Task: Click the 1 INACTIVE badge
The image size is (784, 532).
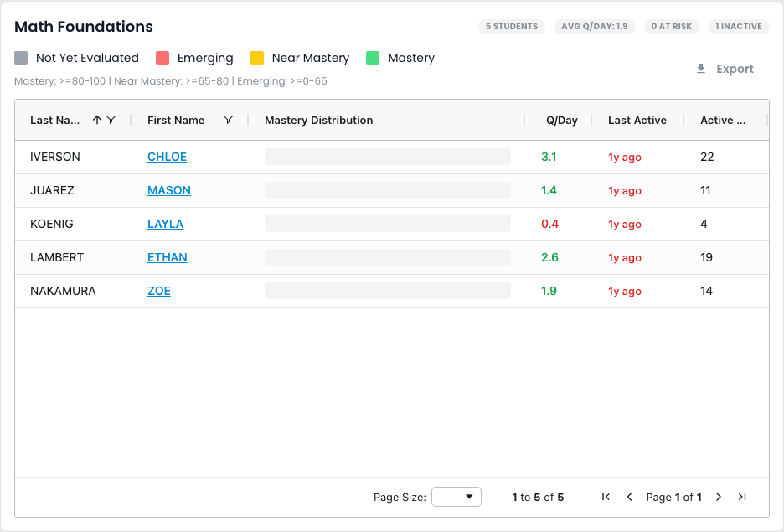Action: (x=739, y=27)
